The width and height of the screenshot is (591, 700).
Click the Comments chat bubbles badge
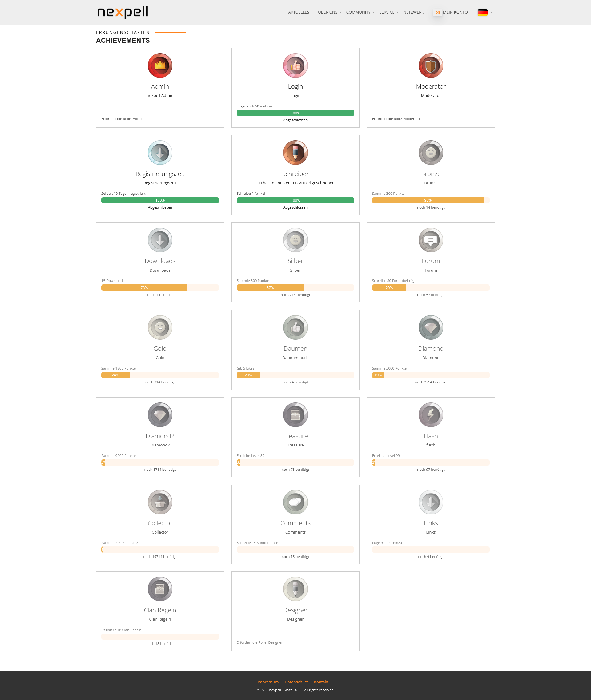pyautogui.click(x=295, y=502)
